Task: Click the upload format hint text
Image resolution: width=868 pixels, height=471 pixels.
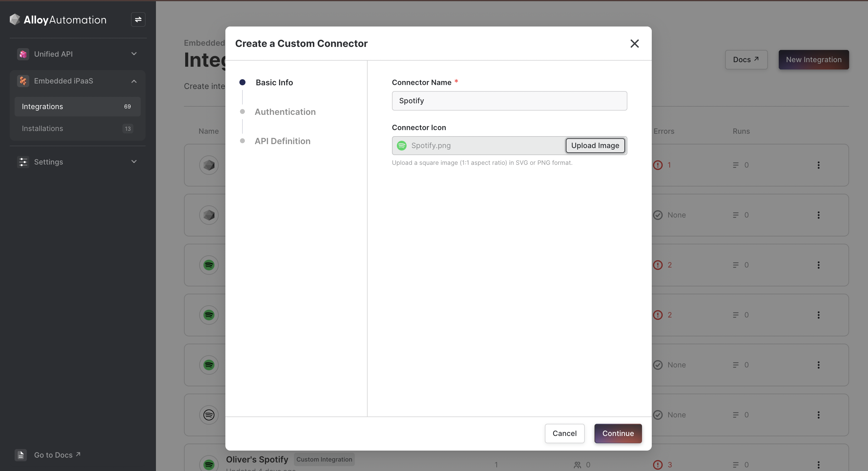Action: [x=482, y=163]
